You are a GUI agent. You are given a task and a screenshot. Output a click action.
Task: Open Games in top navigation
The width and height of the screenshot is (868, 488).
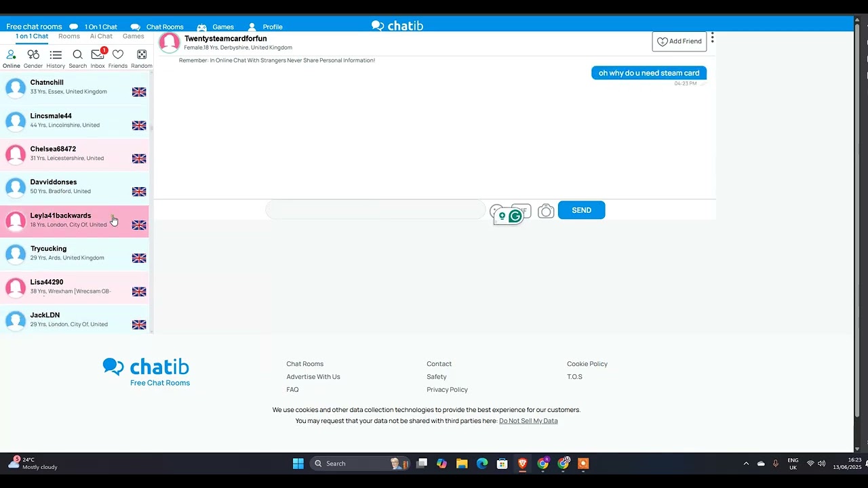(216, 27)
